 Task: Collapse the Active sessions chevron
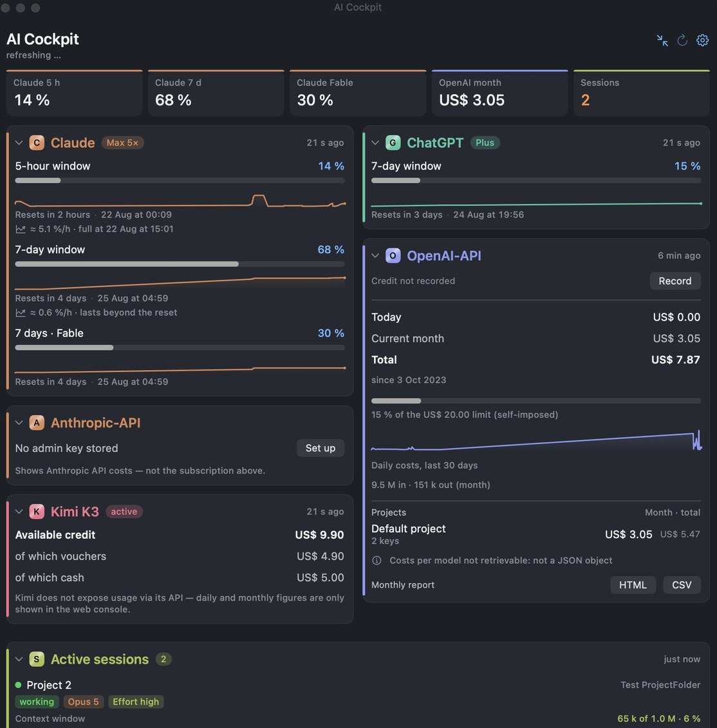point(19,659)
